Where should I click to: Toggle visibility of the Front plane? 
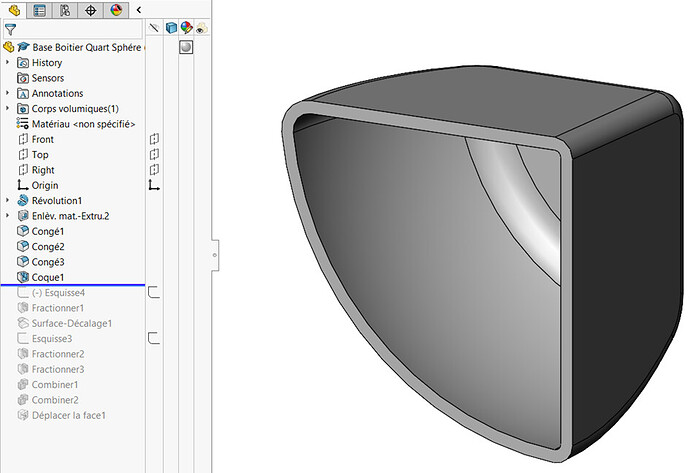(x=154, y=139)
